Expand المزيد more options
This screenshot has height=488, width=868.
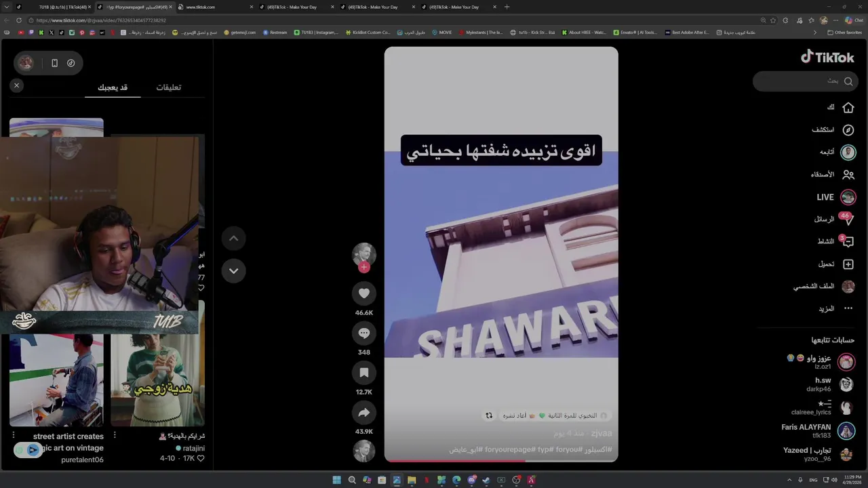pyautogui.click(x=835, y=308)
